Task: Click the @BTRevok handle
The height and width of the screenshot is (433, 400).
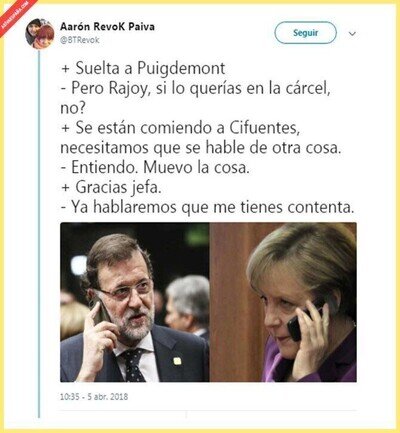Action: coord(80,40)
